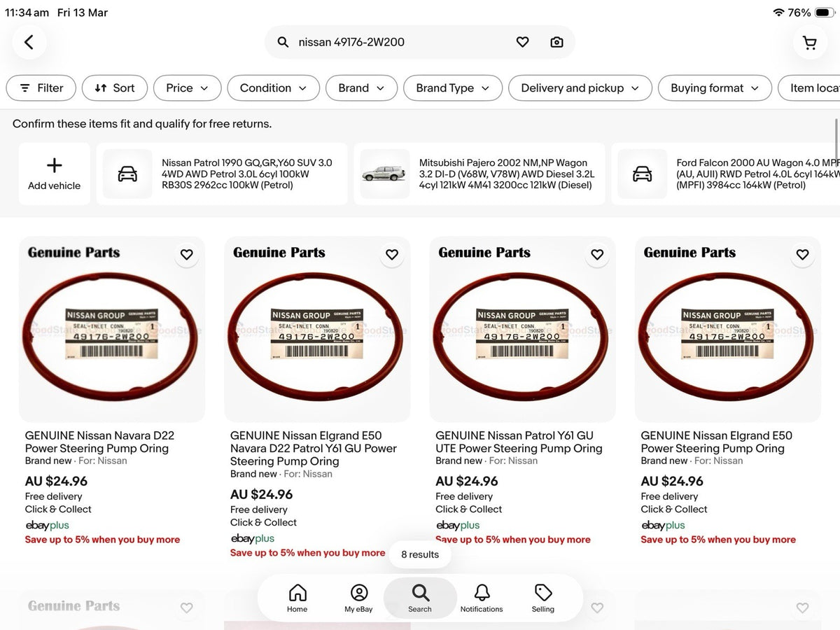Click the Wi-Fi icon in status bar
The image size is (840, 630).
click(x=778, y=13)
